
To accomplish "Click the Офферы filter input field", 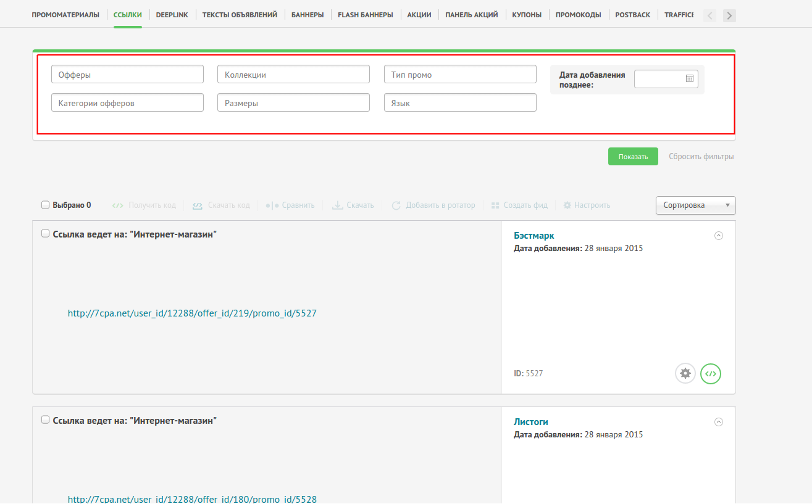I will (127, 75).
